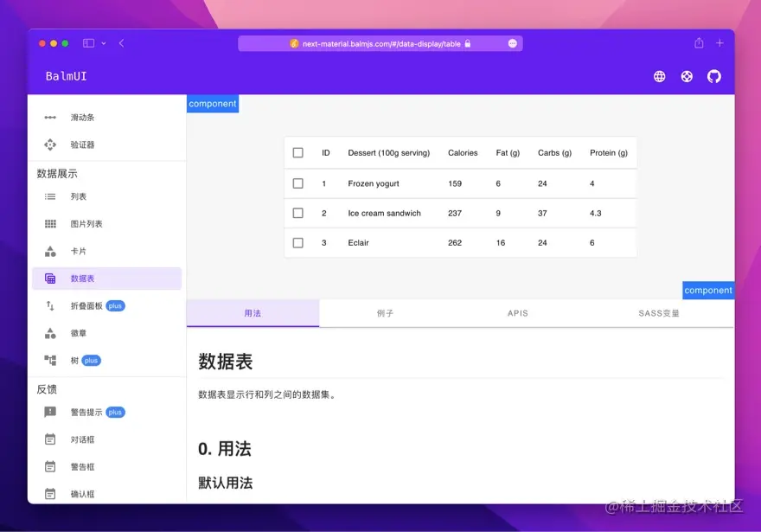This screenshot has width=761, height=532.
Task: Open the 图片列表 image list icon
Action: coord(49,223)
